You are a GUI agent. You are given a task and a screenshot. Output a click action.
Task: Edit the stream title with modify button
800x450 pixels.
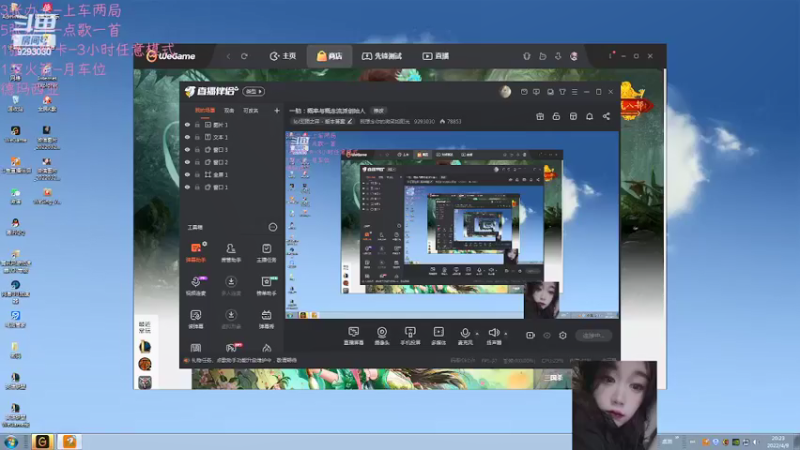point(379,110)
